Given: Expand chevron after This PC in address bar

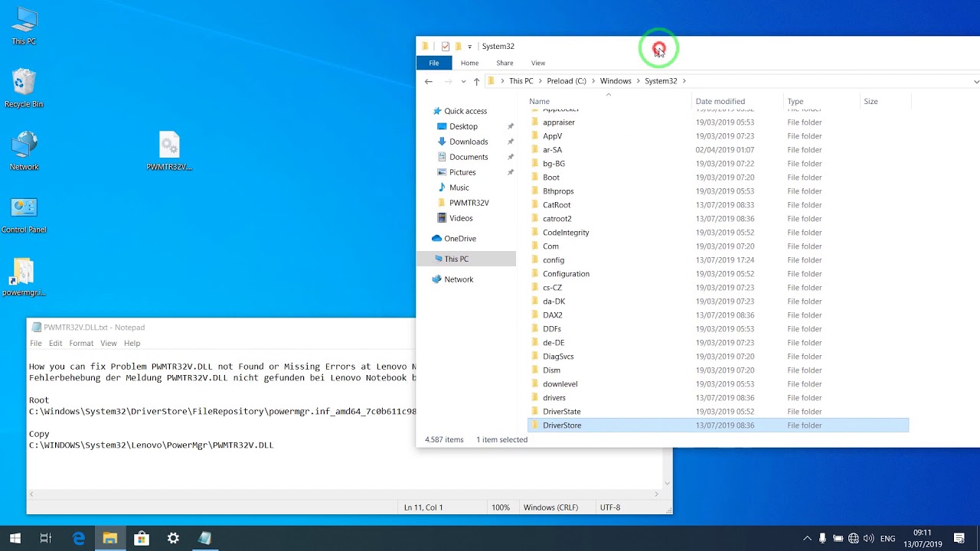Looking at the screenshot, I should point(540,81).
